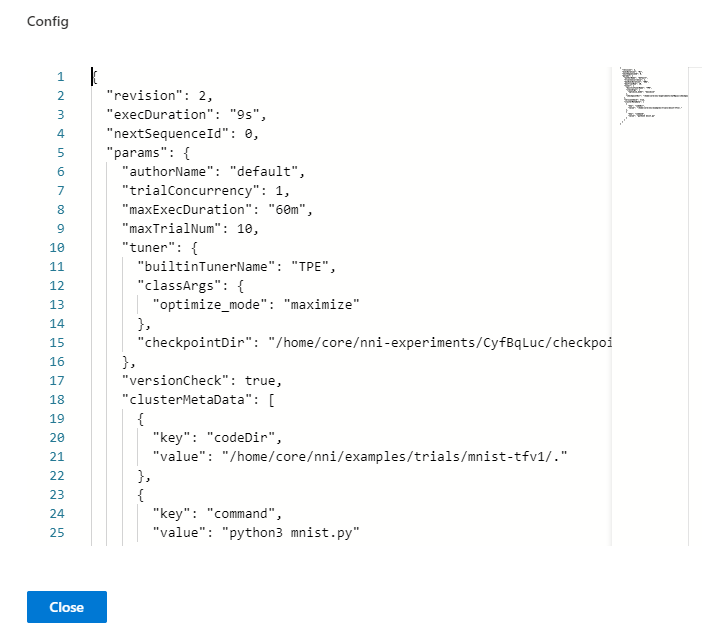
Task: Click the "60m" maxExecDuration value
Action: coord(293,210)
